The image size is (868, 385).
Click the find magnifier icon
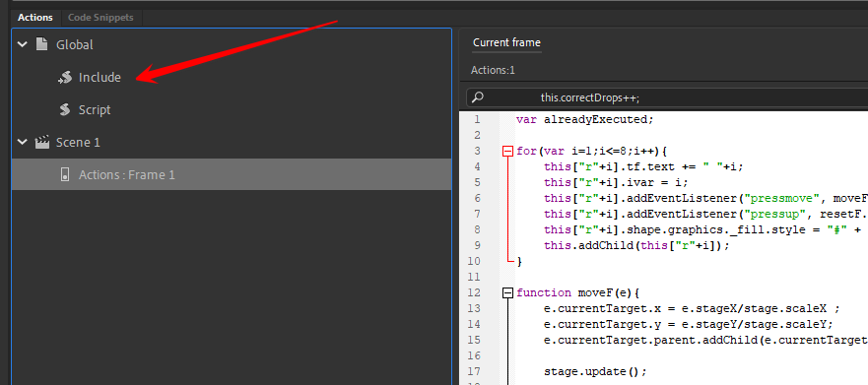[477, 97]
